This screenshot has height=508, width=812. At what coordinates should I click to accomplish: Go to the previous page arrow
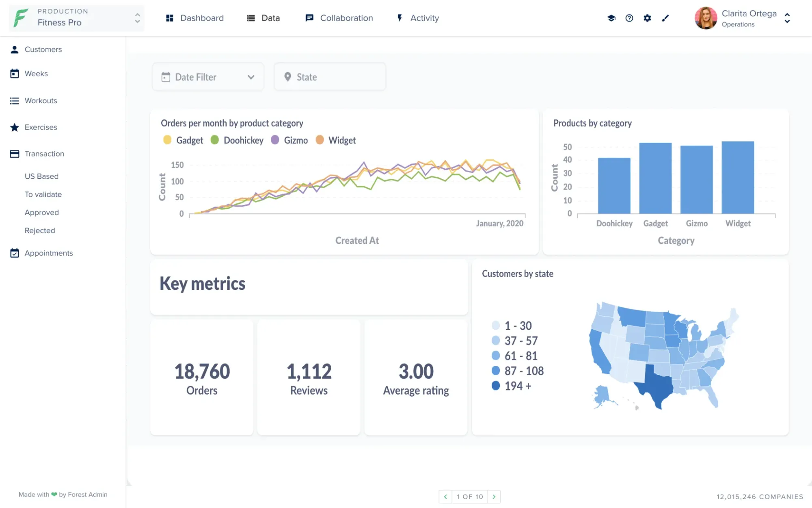(x=445, y=497)
